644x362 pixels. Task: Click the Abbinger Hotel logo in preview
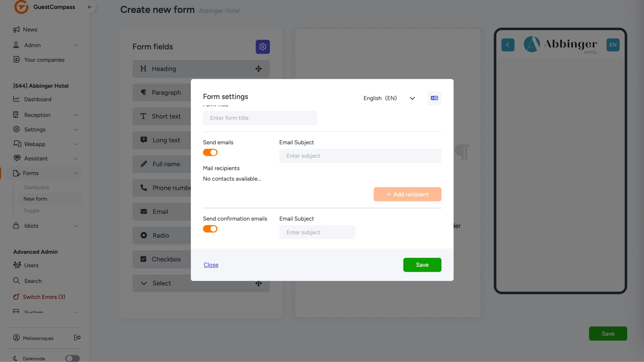click(x=560, y=45)
